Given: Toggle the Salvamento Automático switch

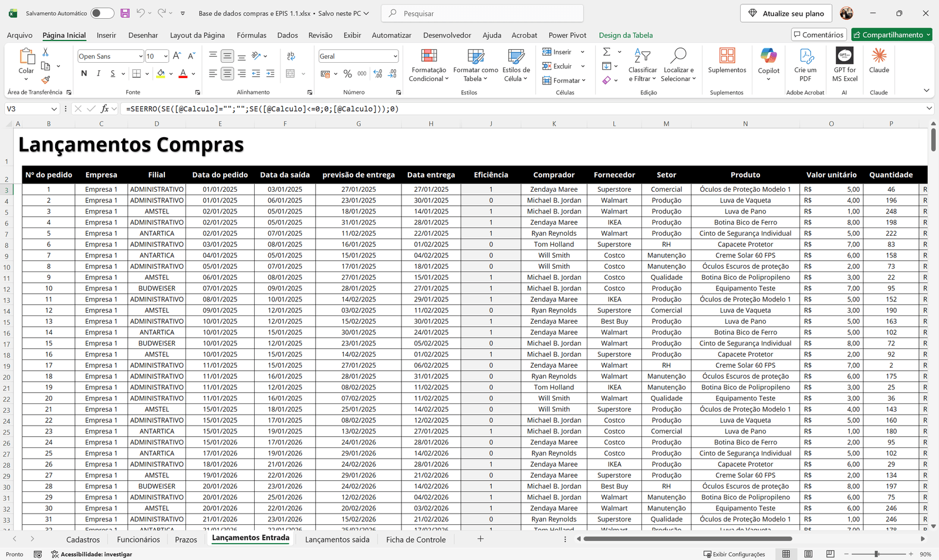Looking at the screenshot, I should point(102,13).
